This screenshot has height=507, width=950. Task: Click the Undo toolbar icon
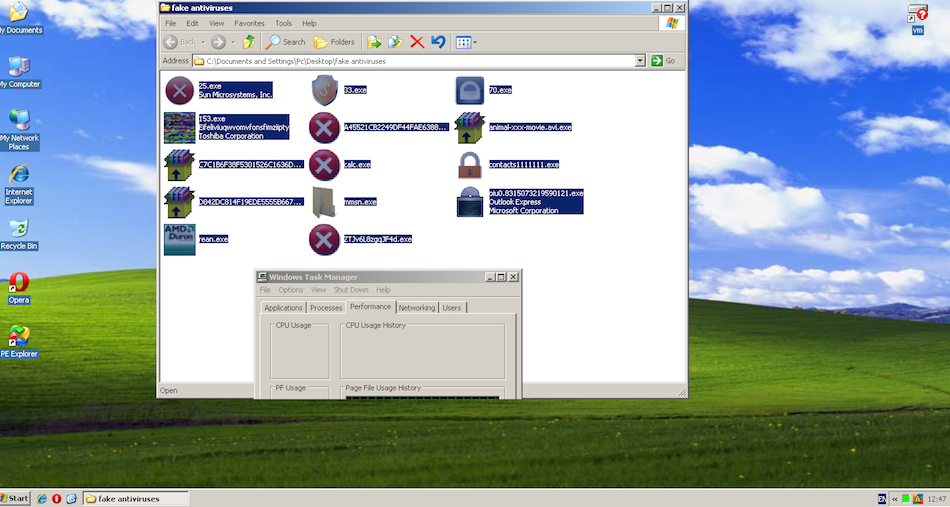tap(438, 42)
